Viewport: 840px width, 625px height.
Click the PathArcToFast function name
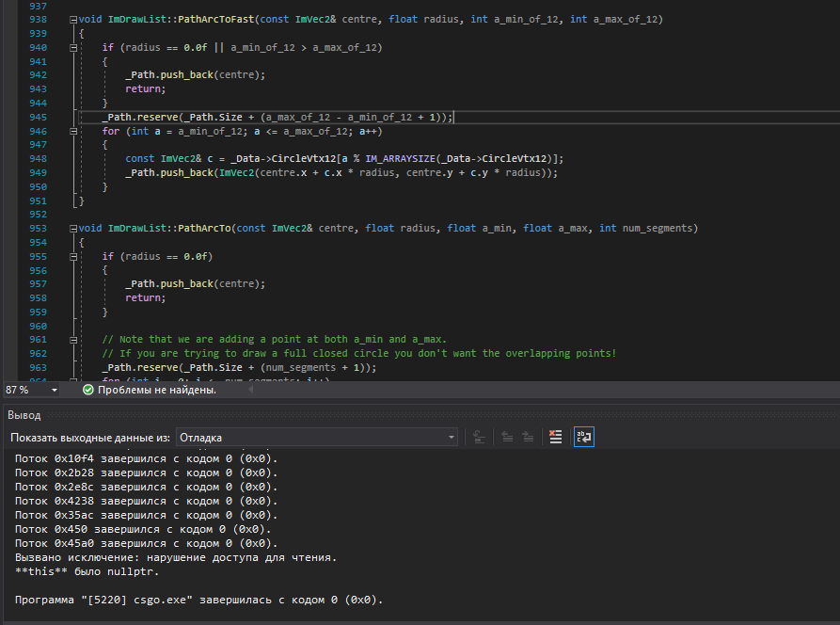pyautogui.click(x=216, y=20)
